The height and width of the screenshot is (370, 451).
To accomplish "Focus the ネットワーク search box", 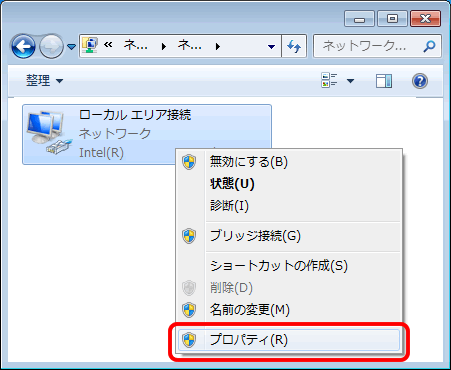I will [377, 46].
